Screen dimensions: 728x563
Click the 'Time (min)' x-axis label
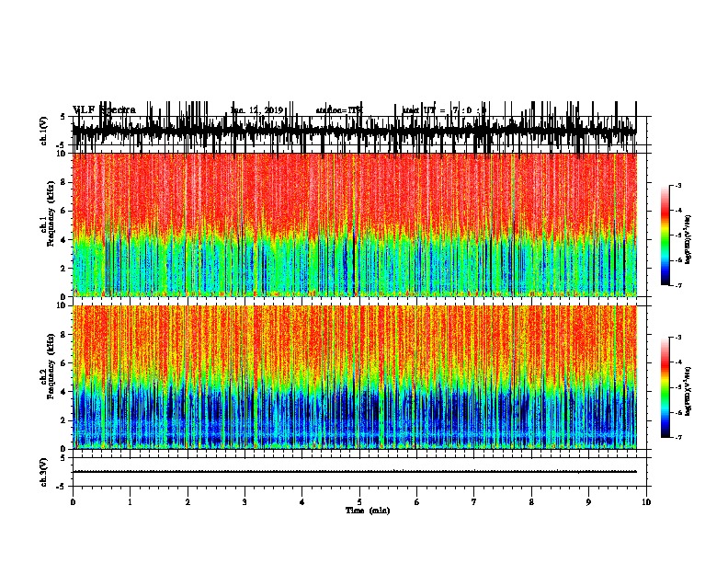click(368, 511)
